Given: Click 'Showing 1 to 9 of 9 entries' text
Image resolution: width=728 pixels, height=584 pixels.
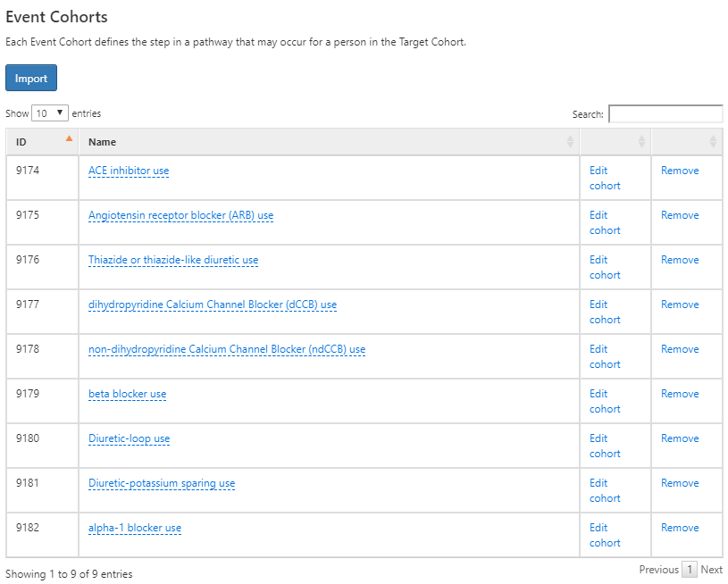Looking at the screenshot, I should pos(69,574).
